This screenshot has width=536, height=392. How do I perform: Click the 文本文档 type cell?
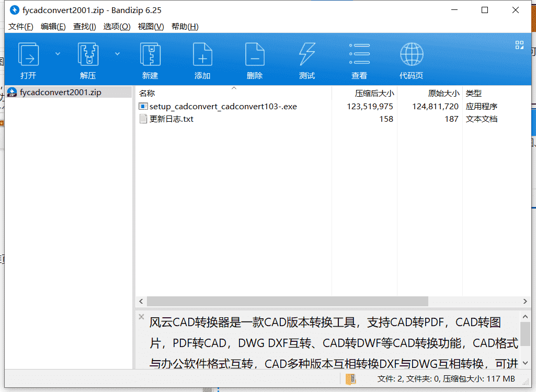(x=481, y=119)
